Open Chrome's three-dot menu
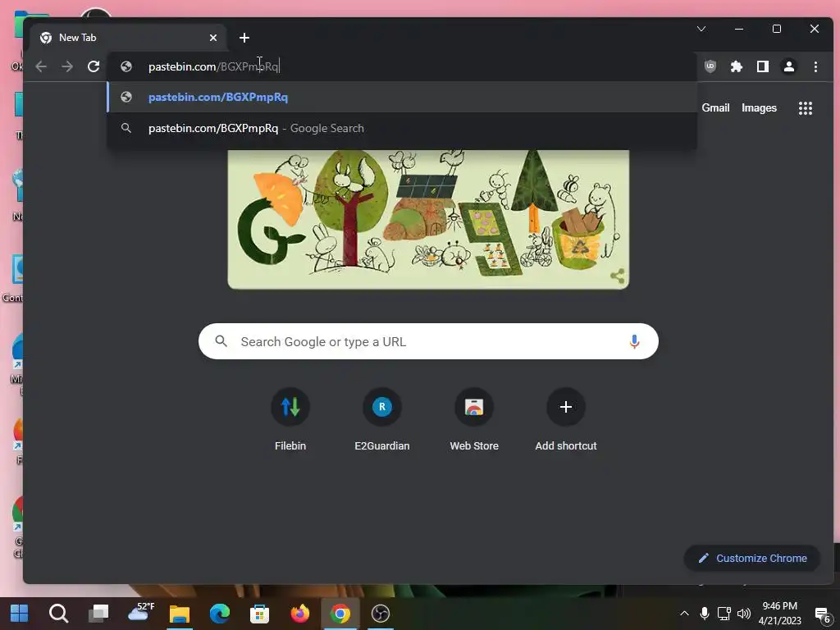Viewport: 840px width, 630px height. coord(815,66)
